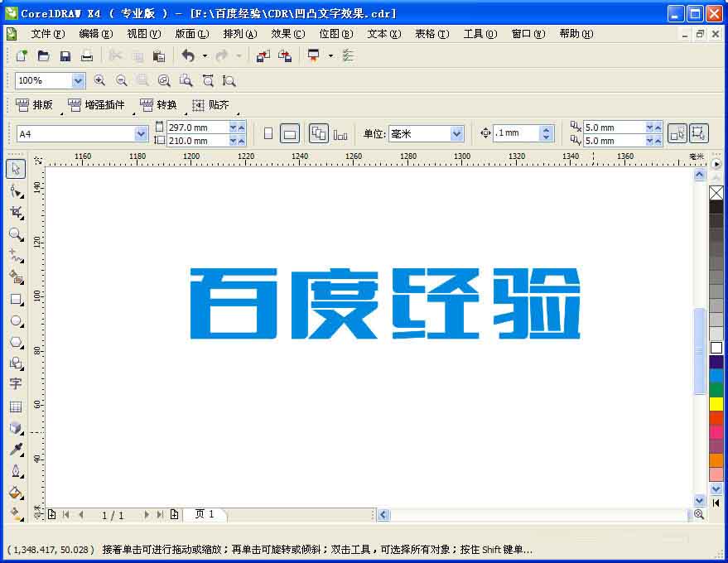Open the units 毫米 dropdown
This screenshot has width=728, height=563.
pos(457,134)
